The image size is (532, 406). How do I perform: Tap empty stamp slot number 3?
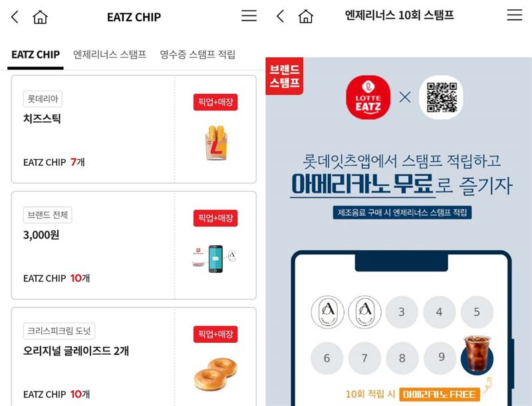(x=402, y=311)
